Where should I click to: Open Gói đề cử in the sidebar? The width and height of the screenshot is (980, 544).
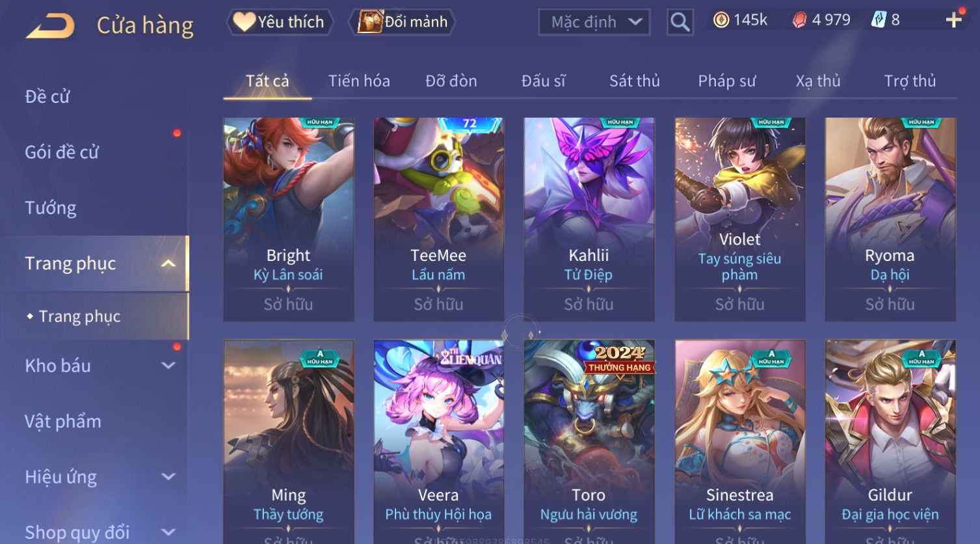tap(62, 152)
